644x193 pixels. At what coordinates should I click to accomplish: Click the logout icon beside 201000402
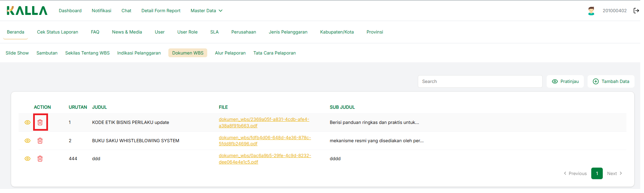(636, 10)
